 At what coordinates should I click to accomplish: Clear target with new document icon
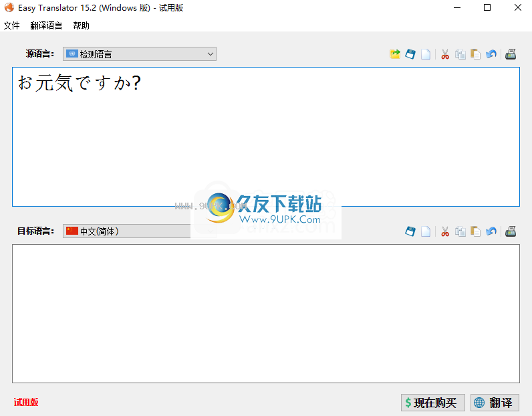[426, 231]
